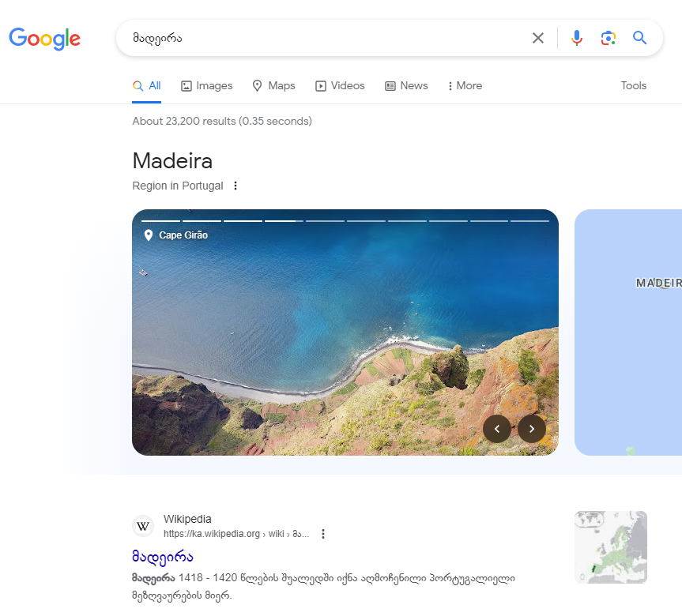Switch to Maps tab
Image resolution: width=682 pixels, height=616 pixels.
coord(273,85)
